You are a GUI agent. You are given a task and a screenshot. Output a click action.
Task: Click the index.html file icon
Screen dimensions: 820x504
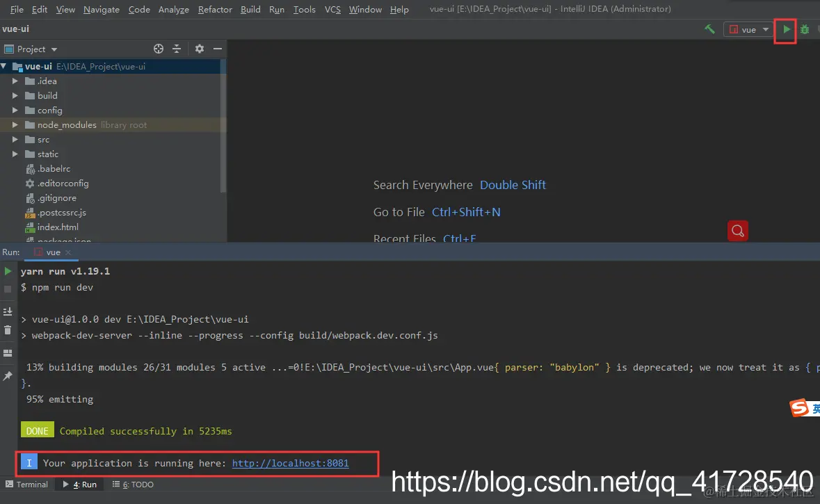coord(30,227)
